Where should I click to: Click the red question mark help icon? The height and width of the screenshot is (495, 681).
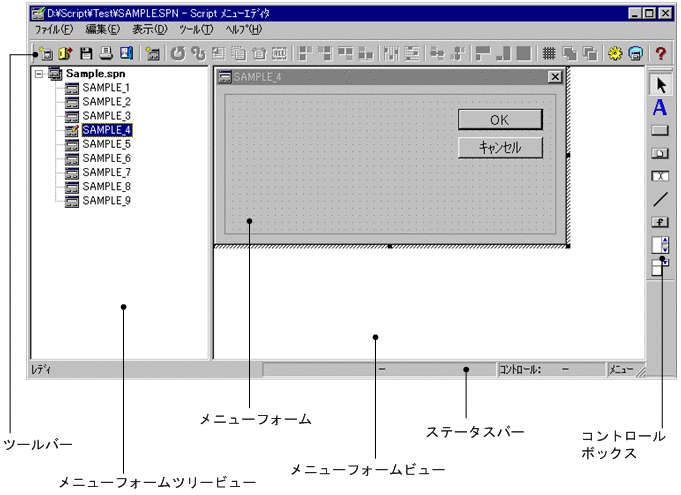point(661,53)
